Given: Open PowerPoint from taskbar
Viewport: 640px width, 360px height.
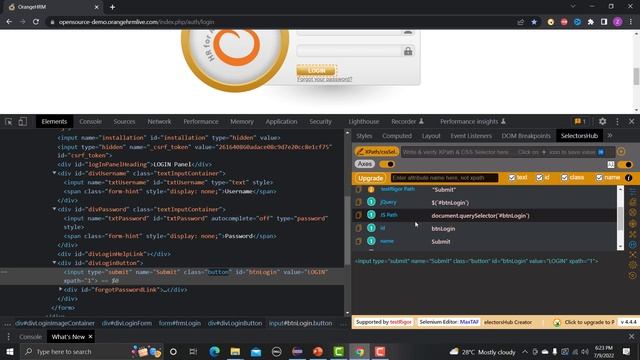Looking at the screenshot, I should pyautogui.click(x=318, y=351).
